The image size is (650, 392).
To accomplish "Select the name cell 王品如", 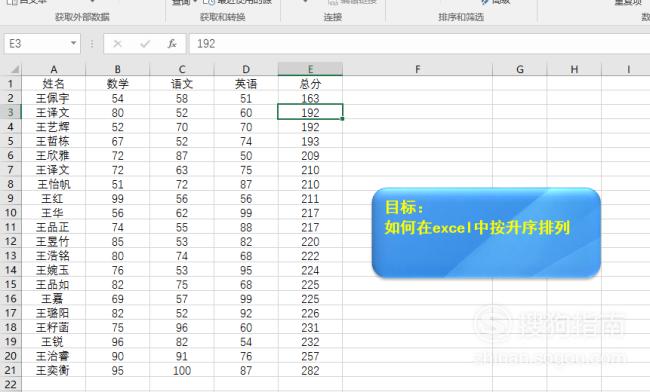I will click(x=53, y=284).
